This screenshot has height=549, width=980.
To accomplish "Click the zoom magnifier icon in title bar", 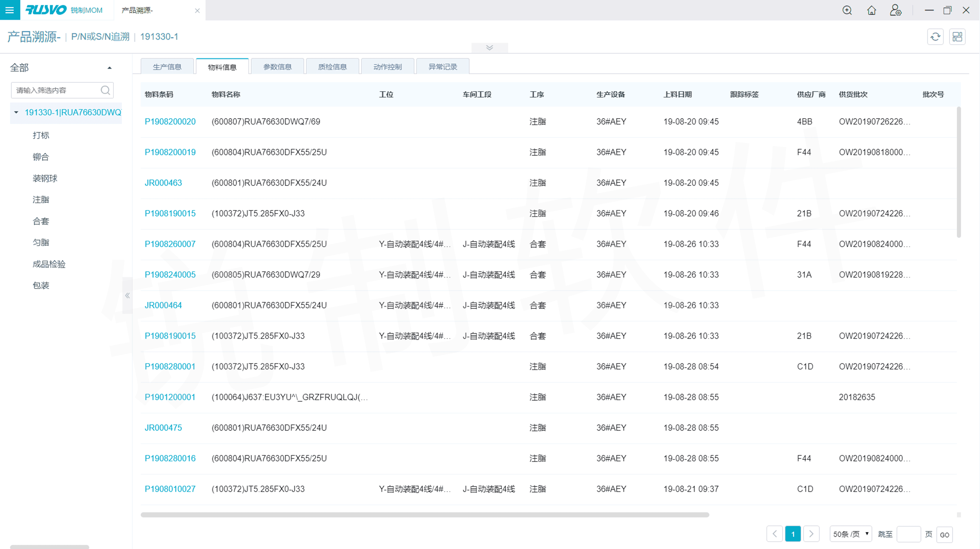I will pyautogui.click(x=847, y=10).
